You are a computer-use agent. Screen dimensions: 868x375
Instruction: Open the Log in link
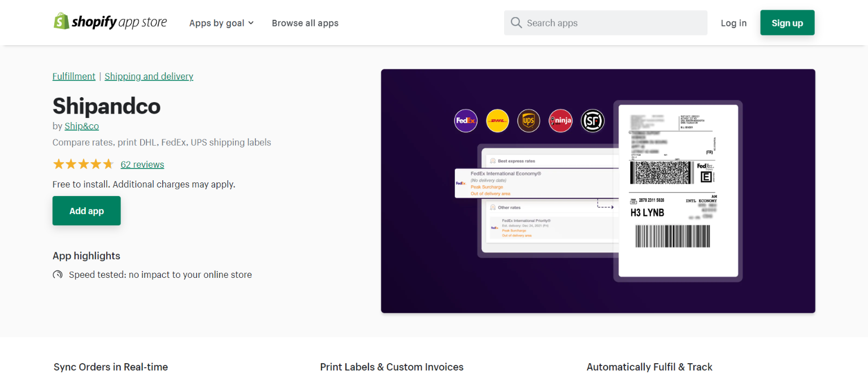tap(734, 23)
